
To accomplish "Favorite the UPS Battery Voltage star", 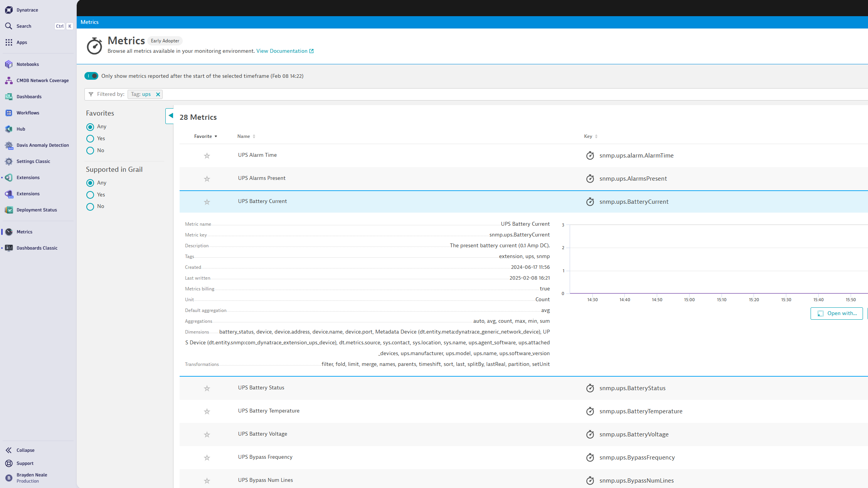I will click(x=207, y=434).
